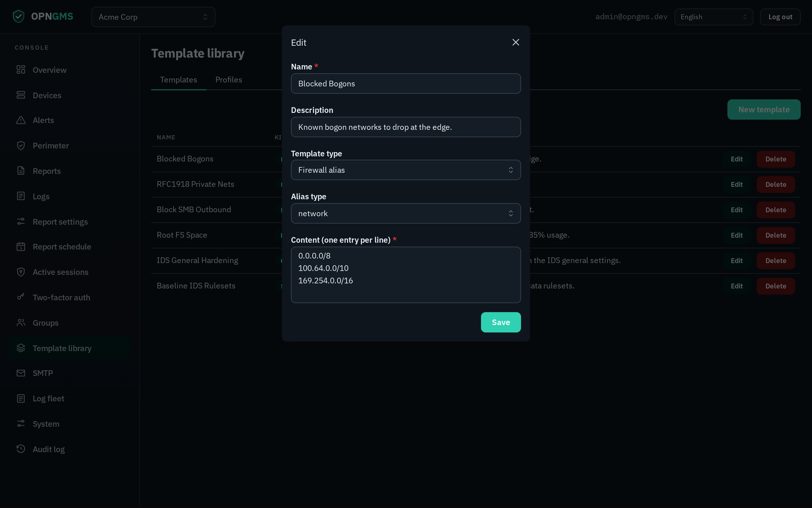The height and width of the screenshot is (508, 812).
Task: Edit the Blocked Bogons template row
Action: tap(736, 159)
